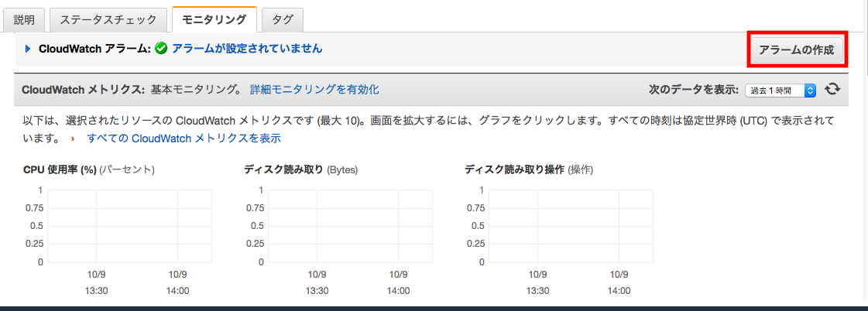Select the モニタリング tab
Viewport: 868px width, 311px height.
(214, 20)
